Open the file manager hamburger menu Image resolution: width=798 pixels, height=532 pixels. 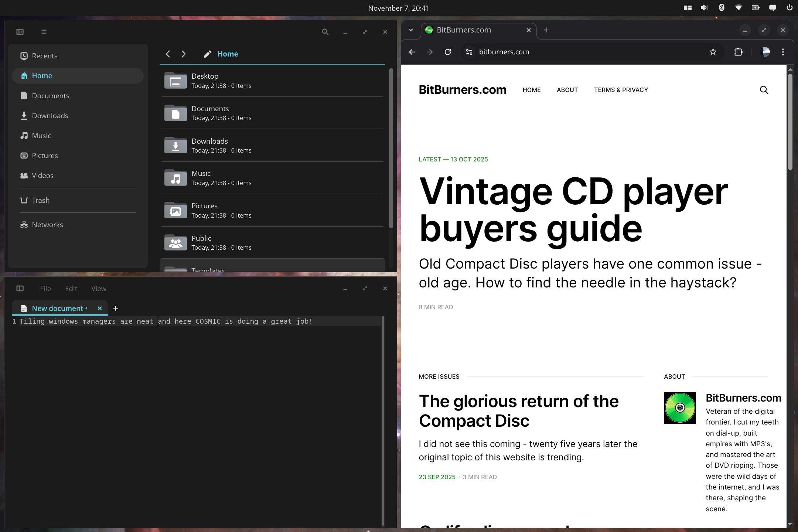(x=44, y=32)
